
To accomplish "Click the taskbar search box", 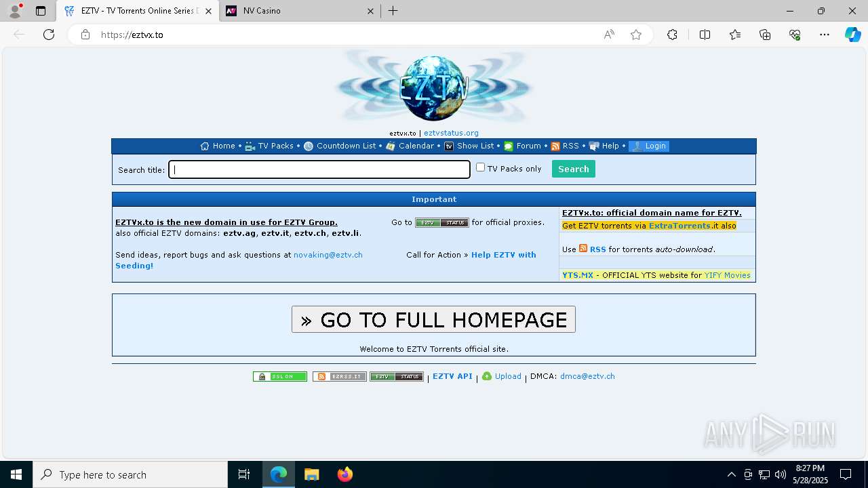I will pyautogui.click(x=130, y=474).
